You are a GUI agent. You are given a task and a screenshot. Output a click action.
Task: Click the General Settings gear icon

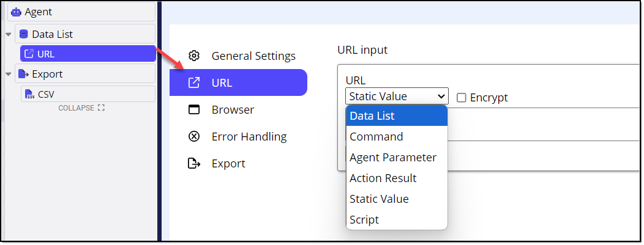(x=194, y=56)
